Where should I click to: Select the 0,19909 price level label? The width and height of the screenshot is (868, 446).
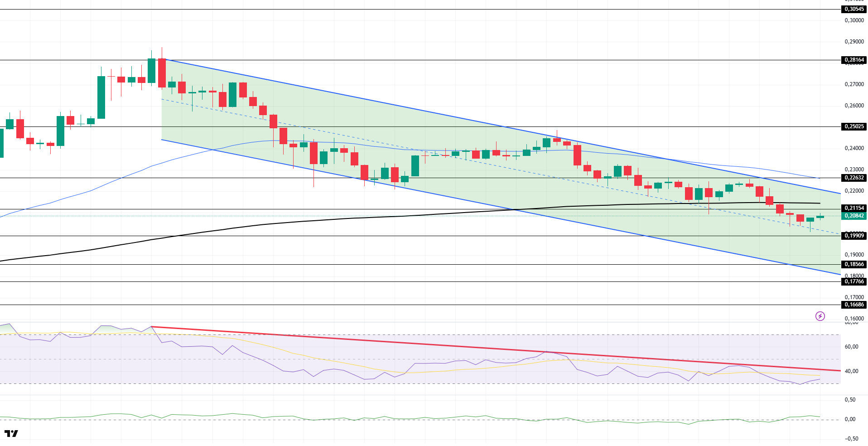[854, 236]
